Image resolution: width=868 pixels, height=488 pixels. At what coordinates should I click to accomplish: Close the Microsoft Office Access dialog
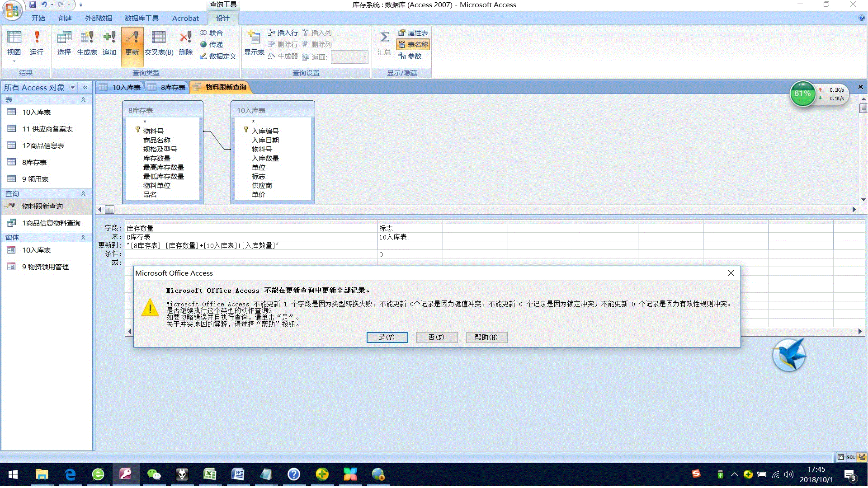point(731,273)
